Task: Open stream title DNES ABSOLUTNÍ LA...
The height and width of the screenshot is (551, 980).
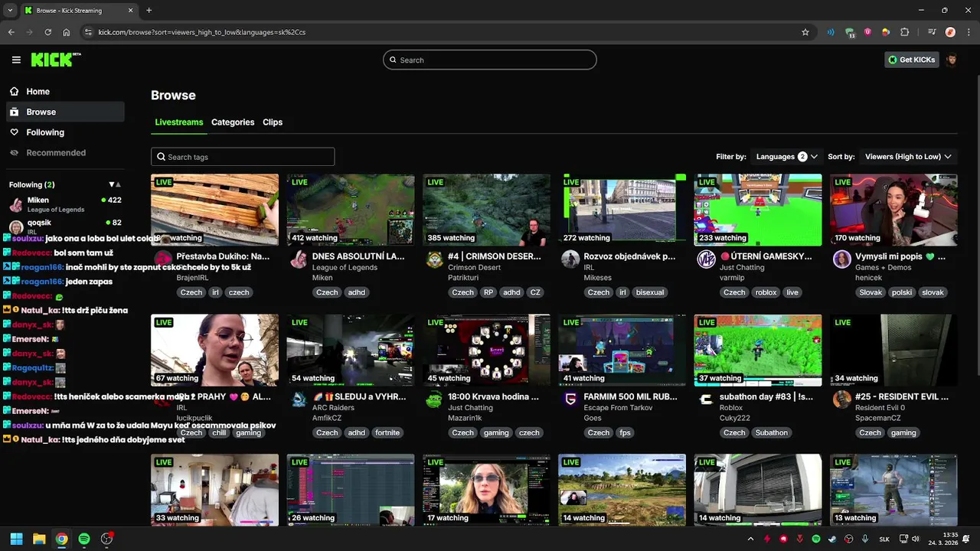Action: click(358, 256)
